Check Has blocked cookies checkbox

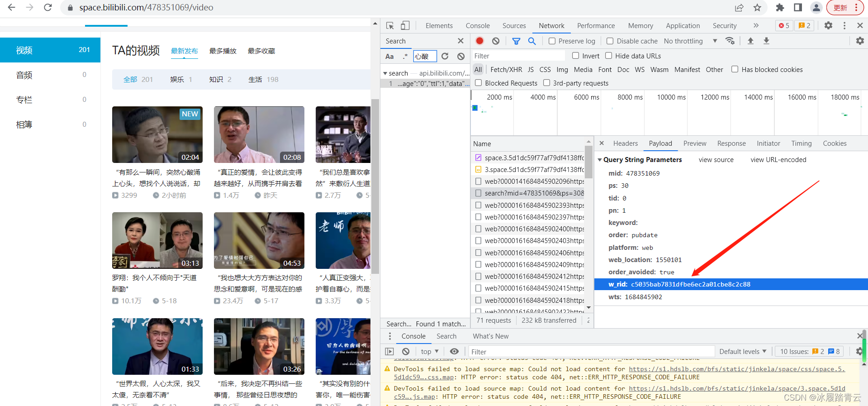[x=735, y=69]
